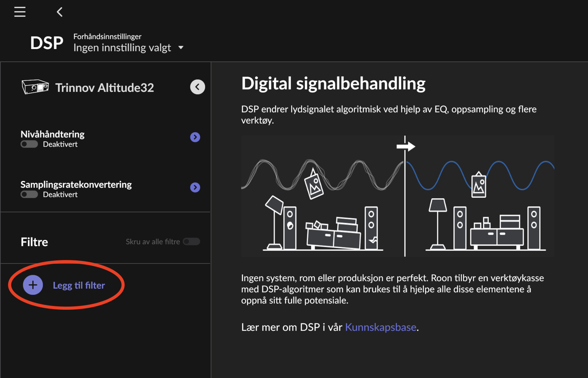Toggle 'Skru av alle filtre' switch
Image resolution: width=588 pixels, height=378 pixels.
pyautogui.click(x=191, y=241)
